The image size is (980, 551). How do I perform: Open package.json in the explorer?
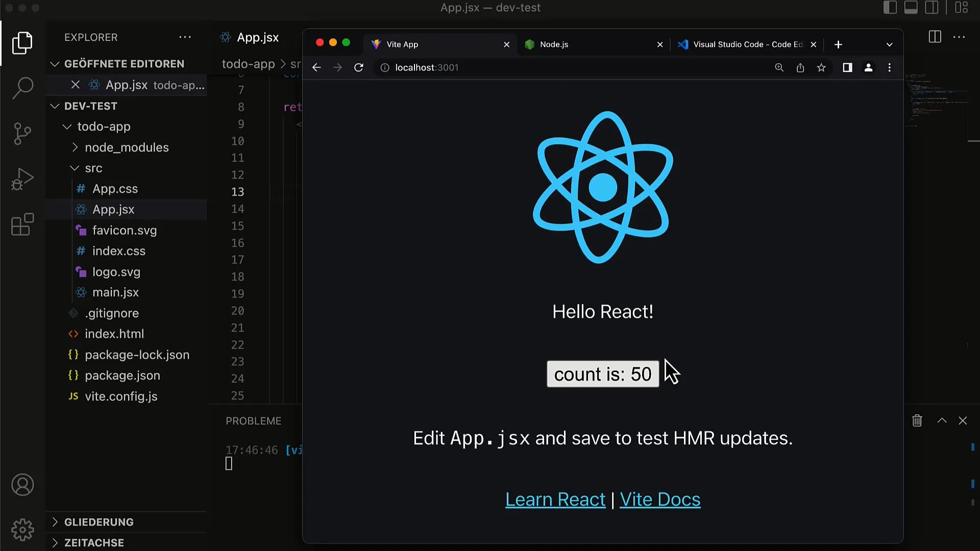[126, 375]
